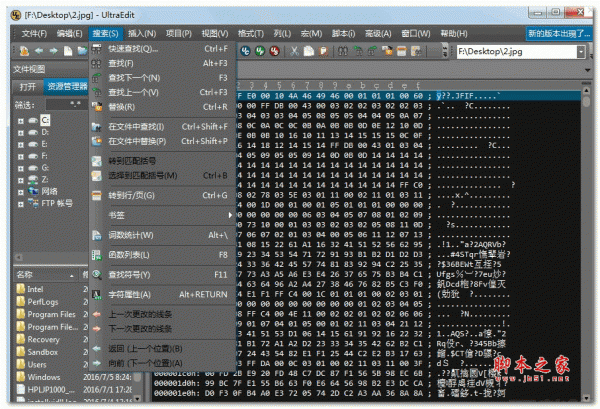Open the file path dropdown F:\Desktop\2.jpg
600x409 pixels.
tap(581, 51)
